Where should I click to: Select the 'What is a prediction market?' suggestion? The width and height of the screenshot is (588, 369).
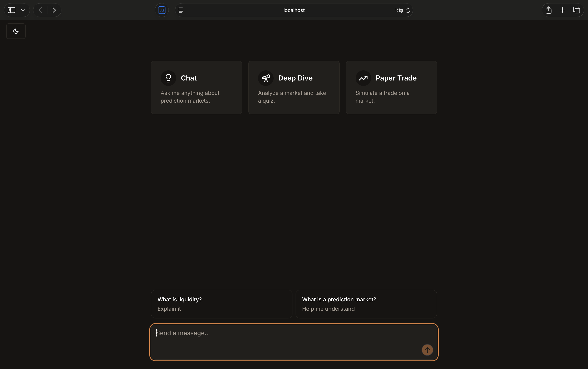point(366,304)
